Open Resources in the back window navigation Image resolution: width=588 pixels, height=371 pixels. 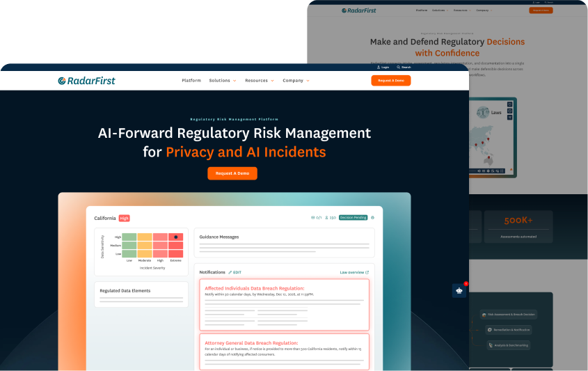tap(461, 10)
